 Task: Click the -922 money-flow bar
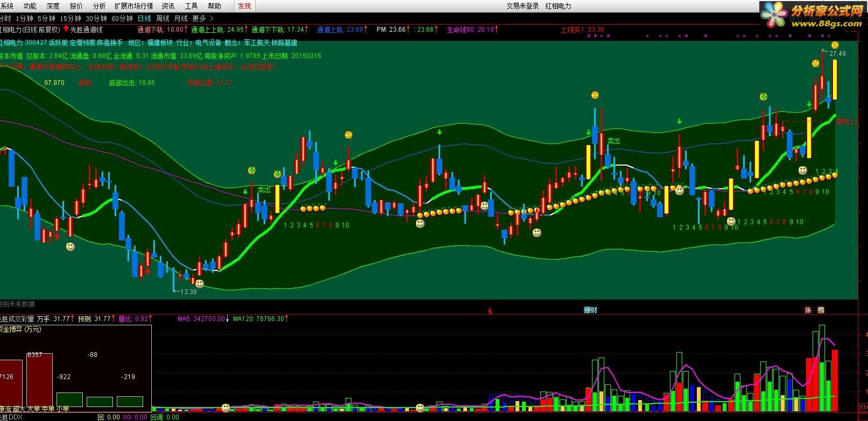69,399
